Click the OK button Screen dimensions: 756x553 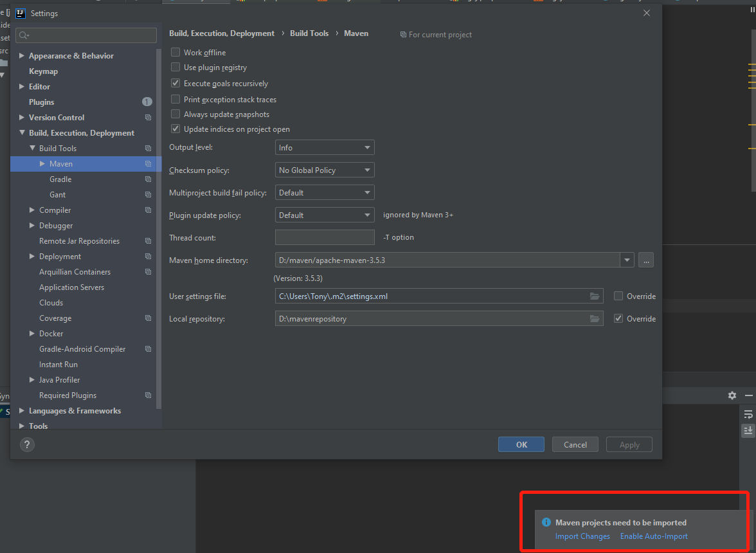point(521,444)
